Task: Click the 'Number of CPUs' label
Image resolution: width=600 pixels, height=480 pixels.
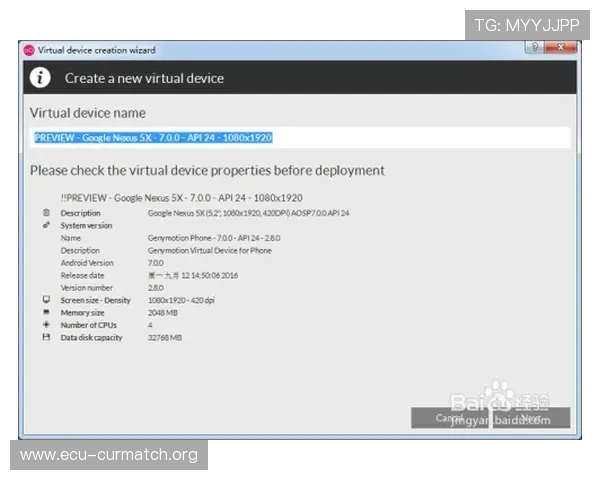Action: (88, 325)
